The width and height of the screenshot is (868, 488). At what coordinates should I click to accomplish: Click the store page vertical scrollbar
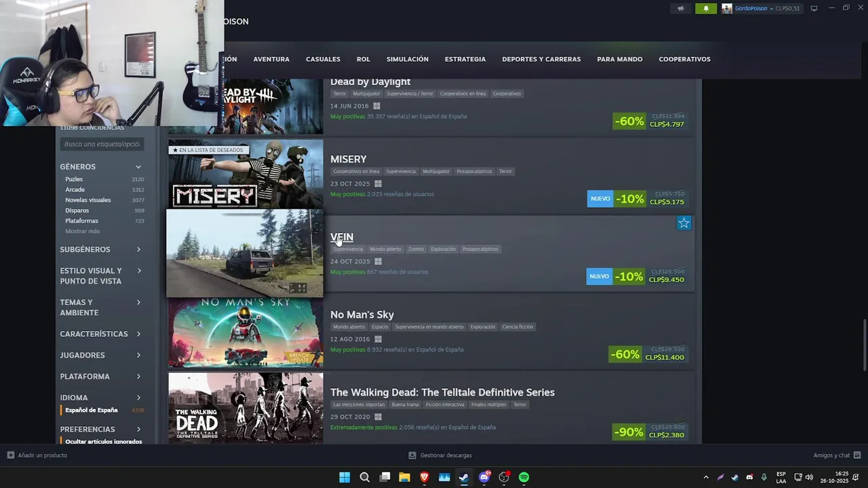864,345
